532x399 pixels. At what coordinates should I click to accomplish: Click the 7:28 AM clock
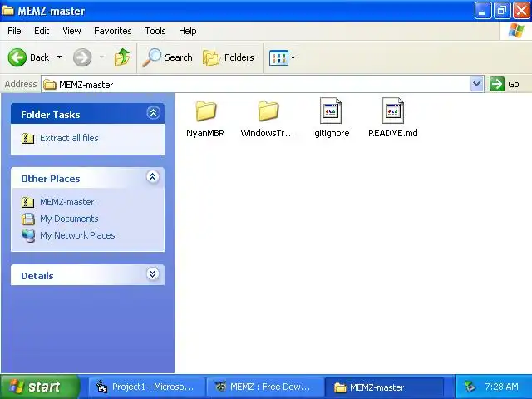501,387
